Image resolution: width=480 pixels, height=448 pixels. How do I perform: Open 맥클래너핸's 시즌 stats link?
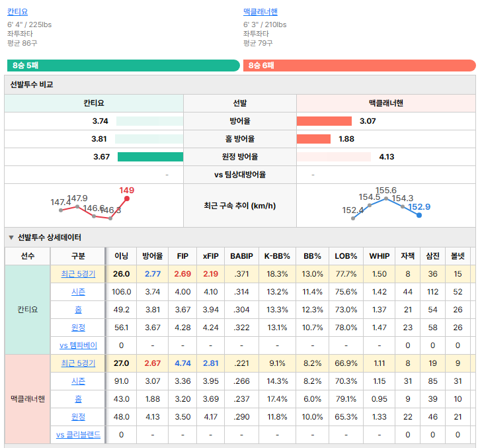point(78,381)
